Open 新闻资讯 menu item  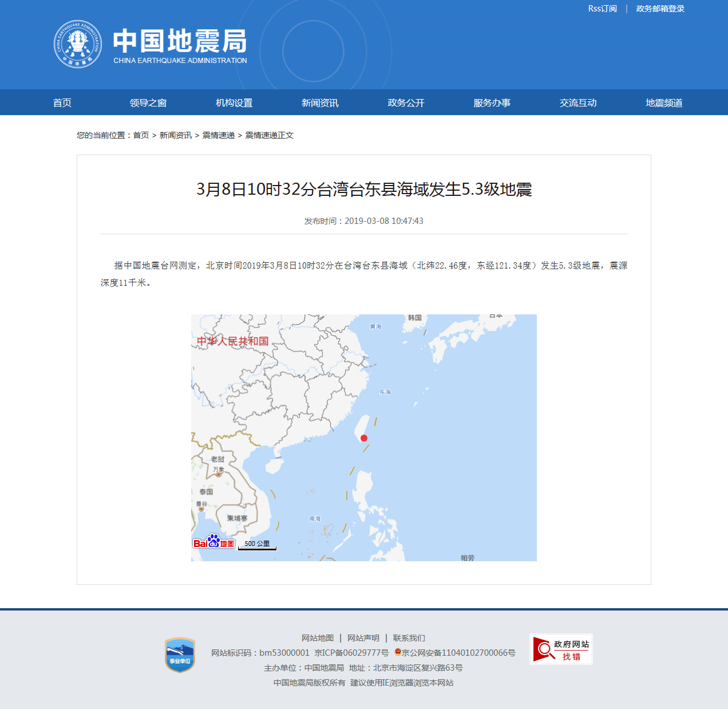[x=320, y=103]
